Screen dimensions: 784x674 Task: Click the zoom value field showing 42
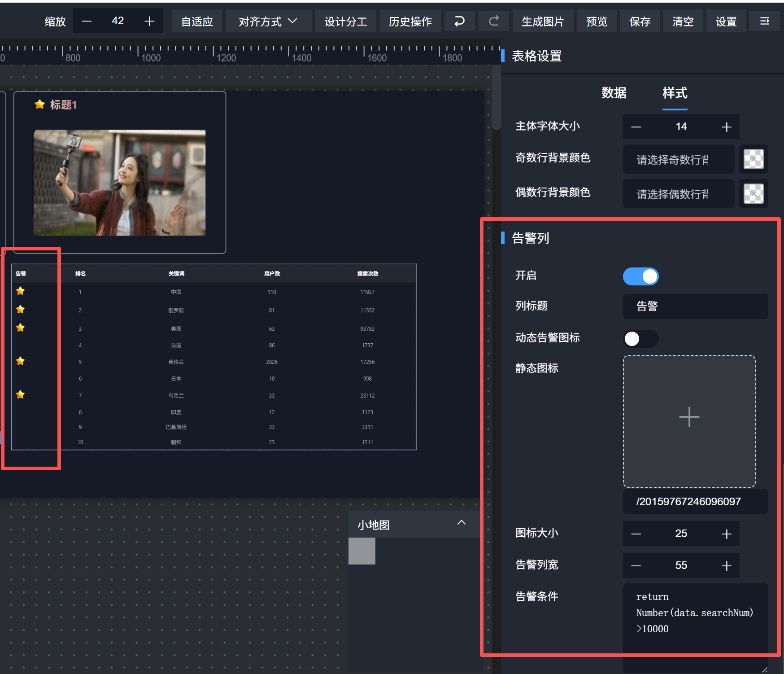[118, 21]
